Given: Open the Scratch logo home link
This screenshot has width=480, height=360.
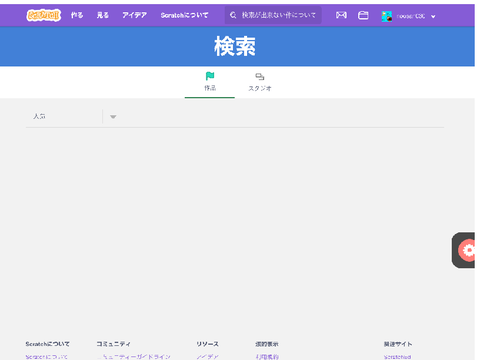Looking at the screenshot, I should [44, 15].
